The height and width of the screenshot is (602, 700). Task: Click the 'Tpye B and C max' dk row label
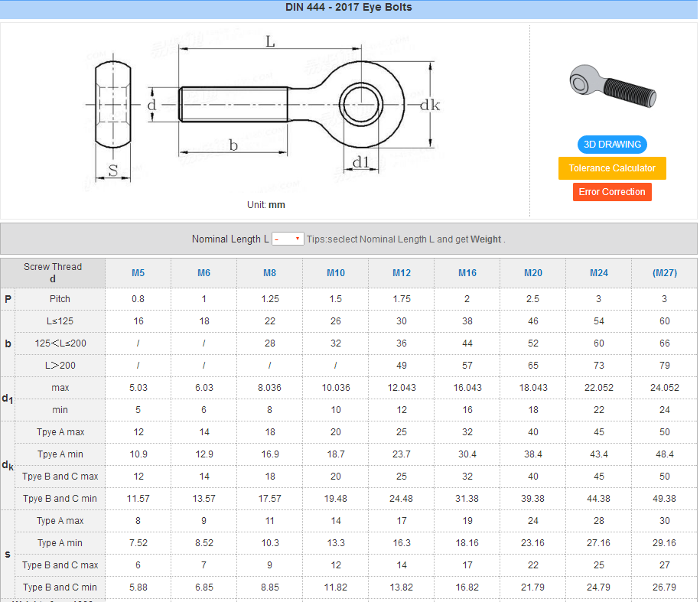click(60, 477)
